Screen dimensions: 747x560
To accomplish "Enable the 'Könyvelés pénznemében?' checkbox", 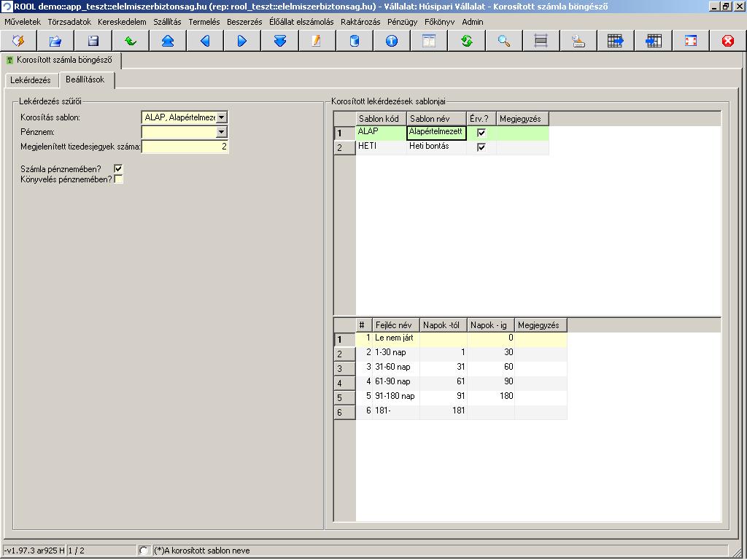I will click(x=118, y=179).
